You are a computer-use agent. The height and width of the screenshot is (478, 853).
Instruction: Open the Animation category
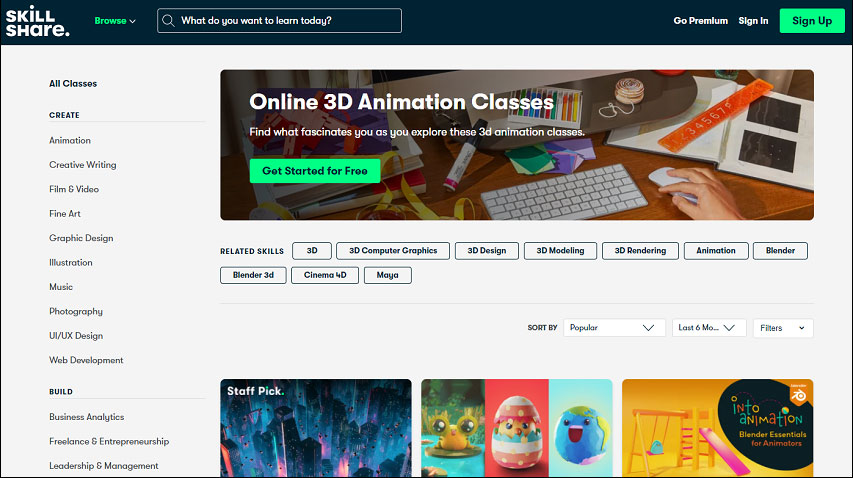point(70,140)
